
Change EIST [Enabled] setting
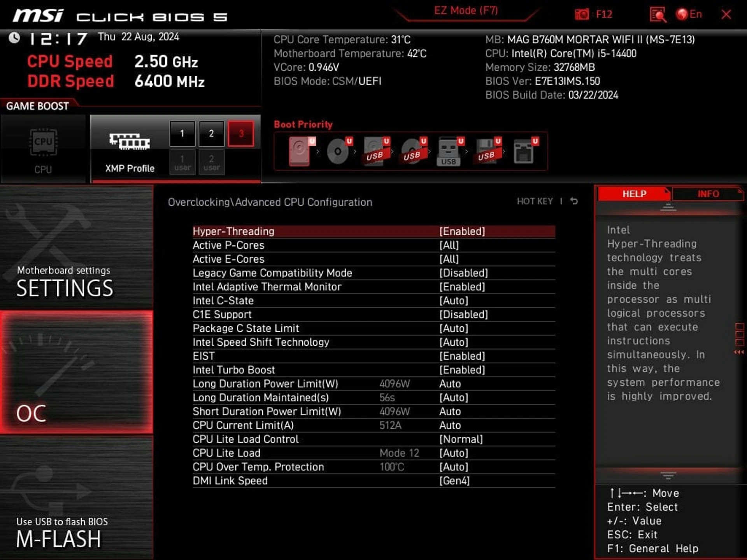point(373,356)
